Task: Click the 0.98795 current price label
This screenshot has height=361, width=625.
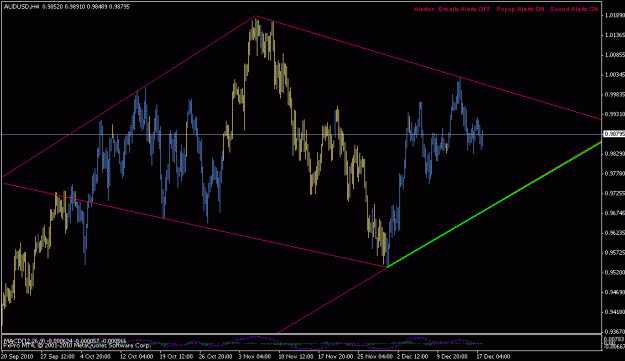Action: (614, 134)
